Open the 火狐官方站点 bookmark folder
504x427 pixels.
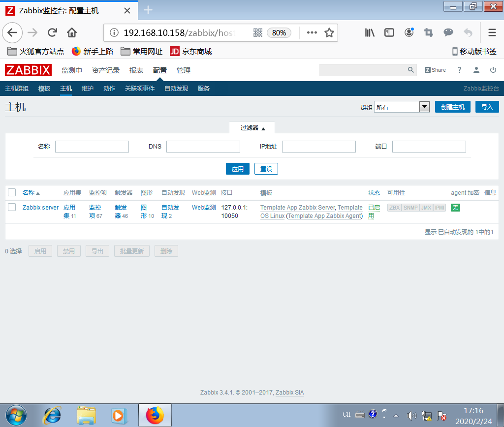(x=35, y=51)
